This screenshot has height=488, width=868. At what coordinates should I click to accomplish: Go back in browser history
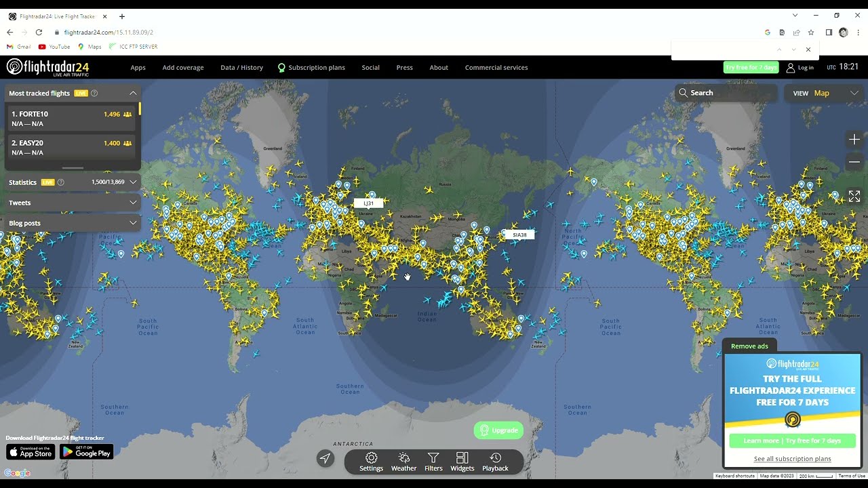(9, 32)
